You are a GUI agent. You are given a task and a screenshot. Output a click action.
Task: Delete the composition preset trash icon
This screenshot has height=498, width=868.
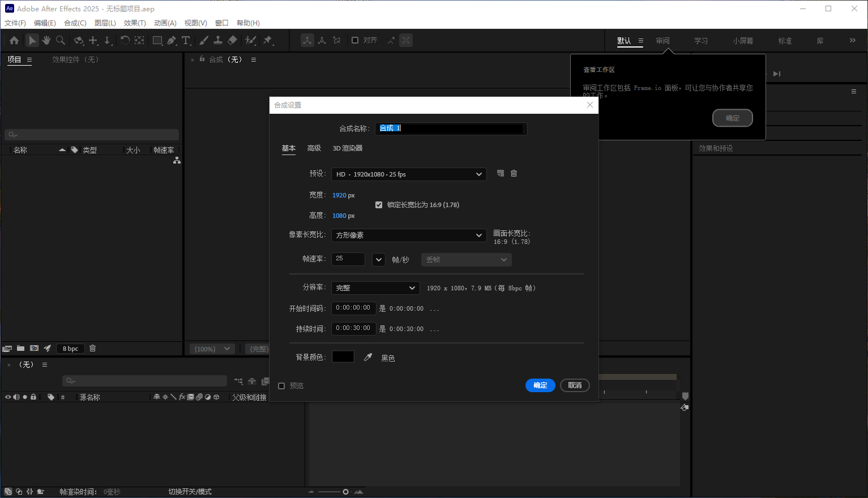point(514,173)
